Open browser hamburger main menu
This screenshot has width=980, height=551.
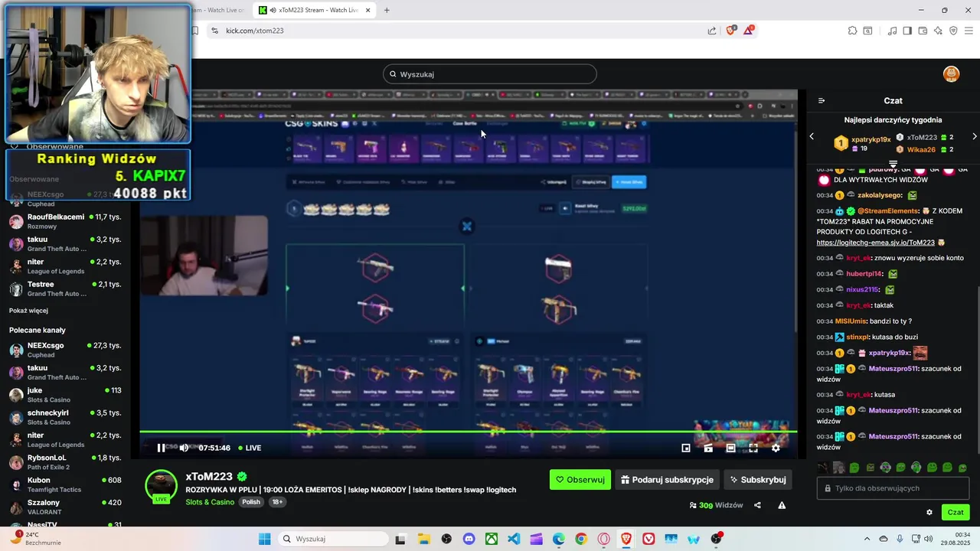[969, 31]
